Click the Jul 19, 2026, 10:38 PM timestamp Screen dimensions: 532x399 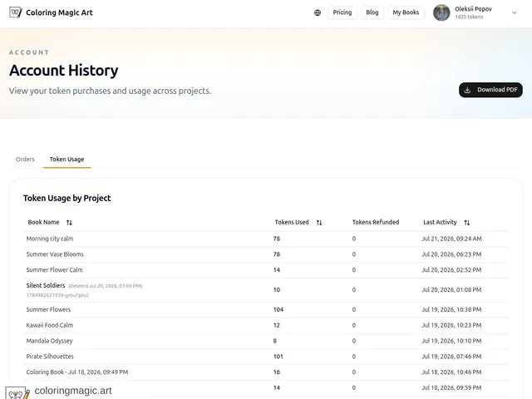(451, 310)
